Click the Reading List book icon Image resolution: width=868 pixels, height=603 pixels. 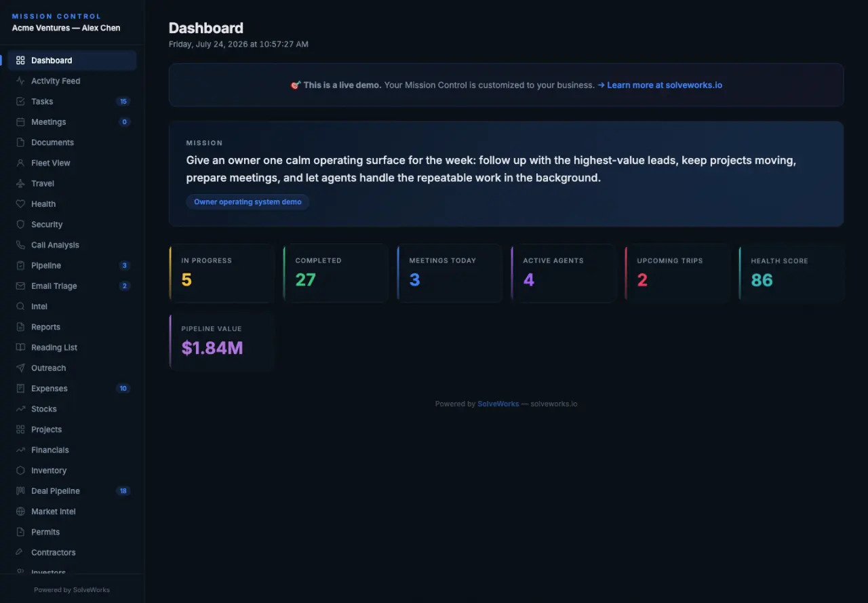(x=20, y=347)
